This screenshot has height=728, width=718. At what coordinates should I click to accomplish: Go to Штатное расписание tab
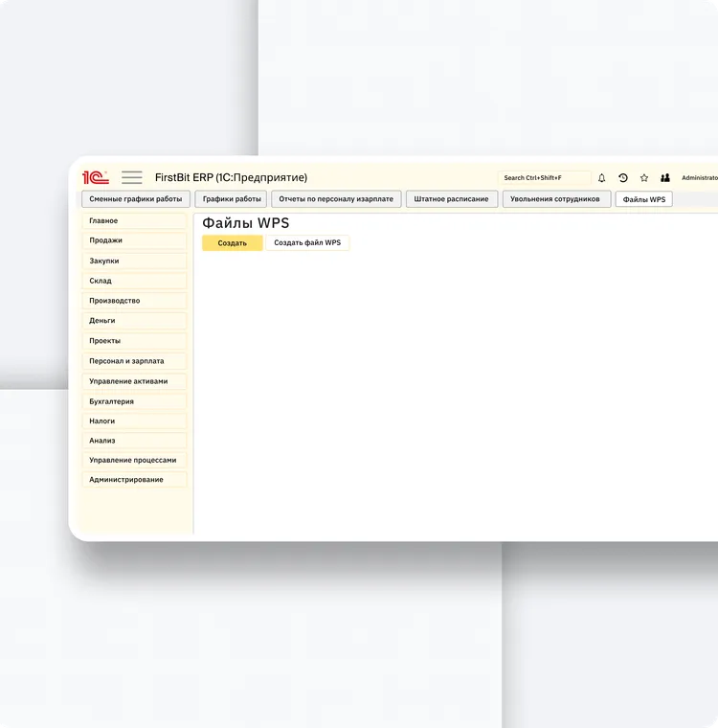click(451, 199)
